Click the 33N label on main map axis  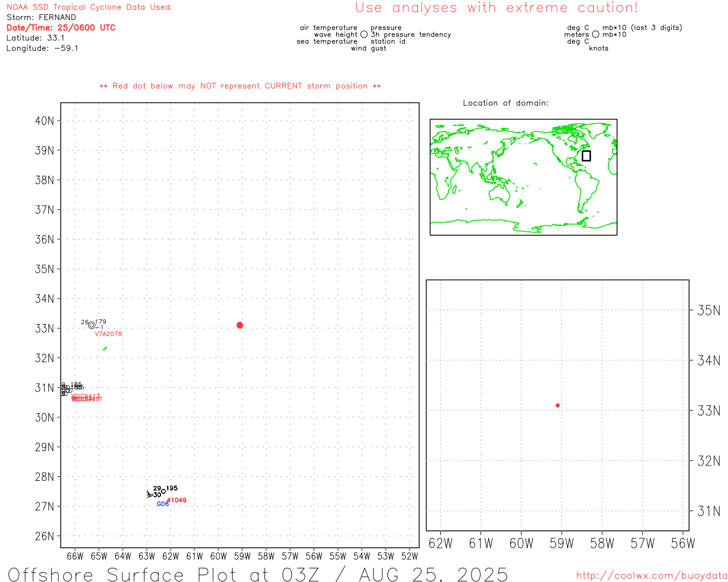point(44,329)
